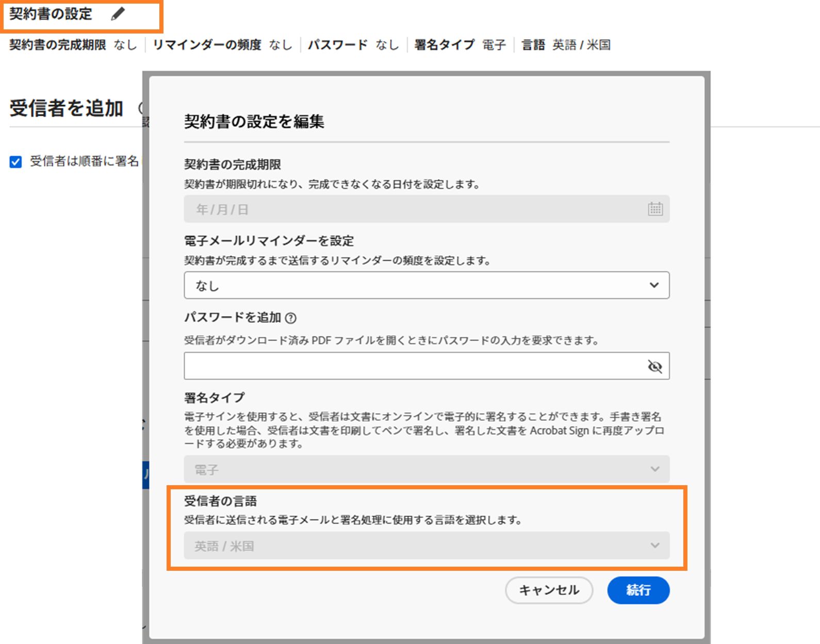Click the パスワード なし summary text
820x644 pixels.
(354, 45)
